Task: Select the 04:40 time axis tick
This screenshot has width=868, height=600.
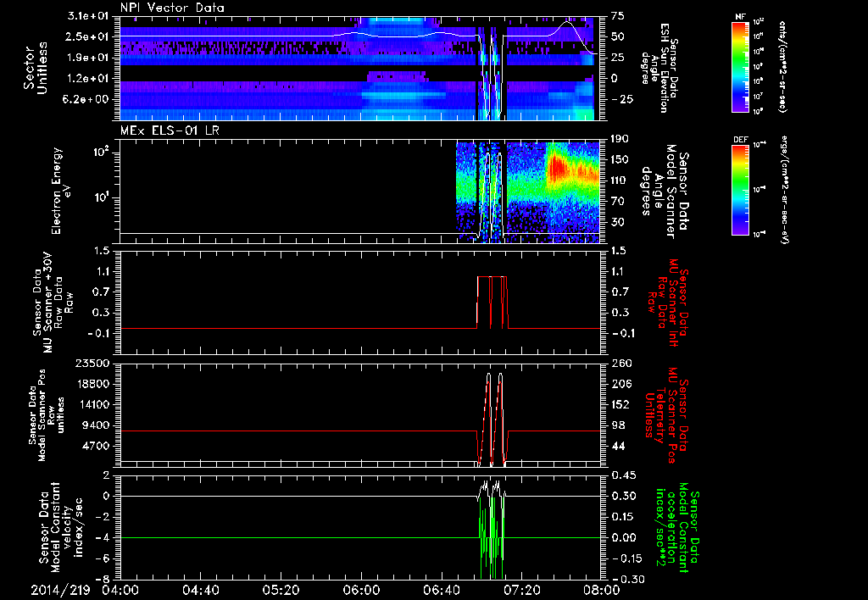Action: tap(201, 589)
